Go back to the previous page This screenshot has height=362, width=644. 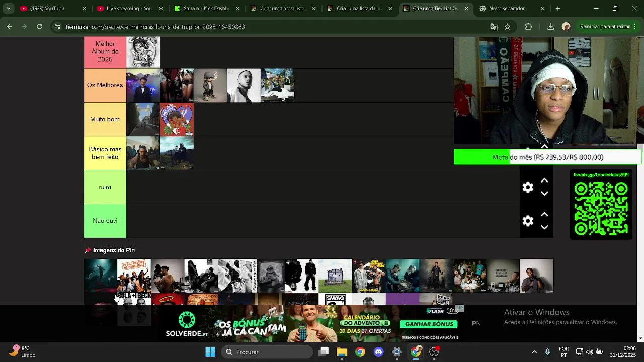pos(10,27)
